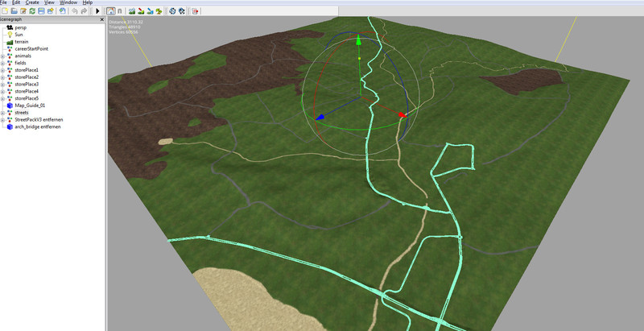Click the New file toolbar icon
Screen dimensions: 644x331
pos(5,11)
